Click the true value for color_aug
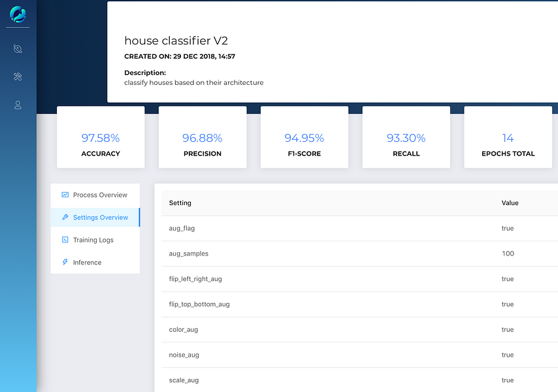Screen dimensions: 558x392 point(508,329)
